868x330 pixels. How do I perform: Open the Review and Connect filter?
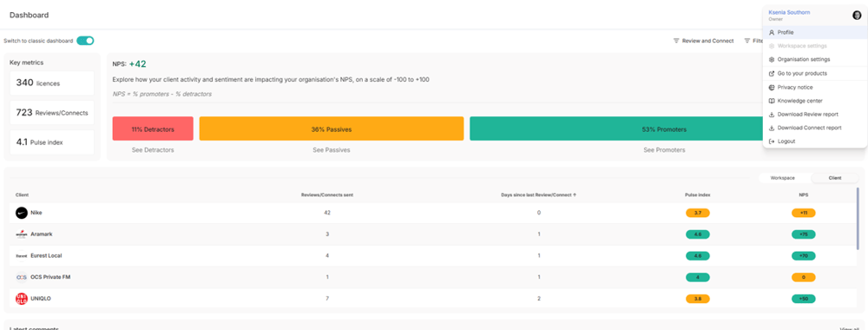click(703, 41)
